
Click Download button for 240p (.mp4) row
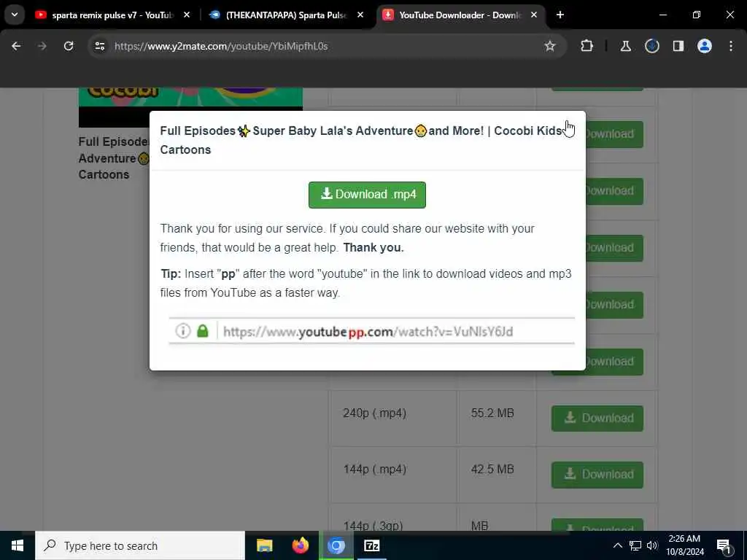pos(597,418)
